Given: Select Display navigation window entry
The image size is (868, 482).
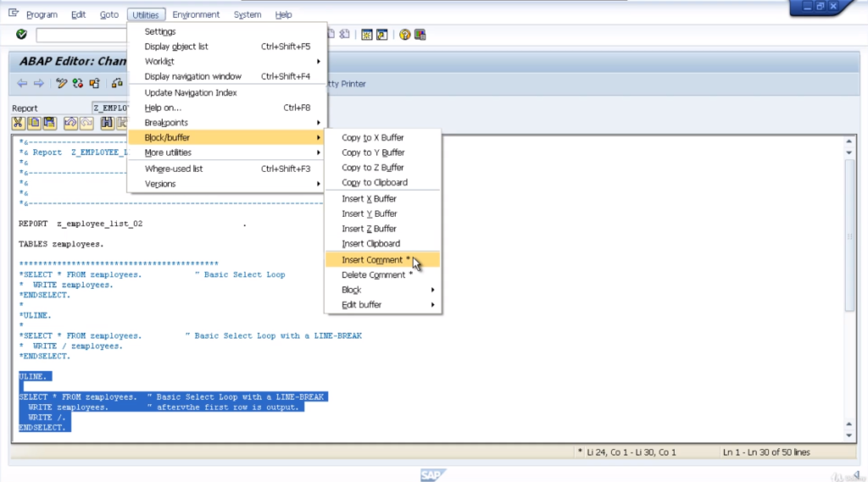Looking at the screenshot, I should (227, 76).
